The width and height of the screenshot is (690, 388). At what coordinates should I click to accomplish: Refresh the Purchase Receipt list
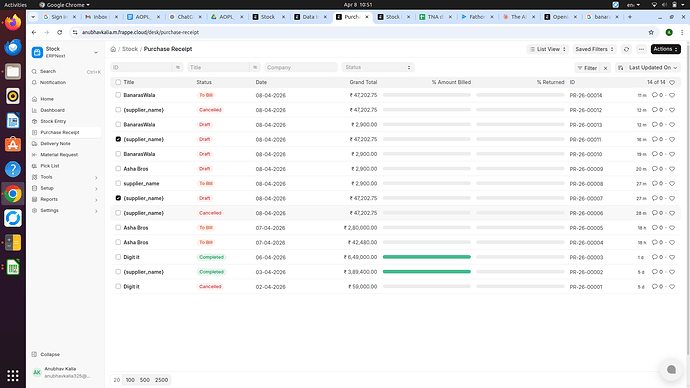(x=627, y=49)
